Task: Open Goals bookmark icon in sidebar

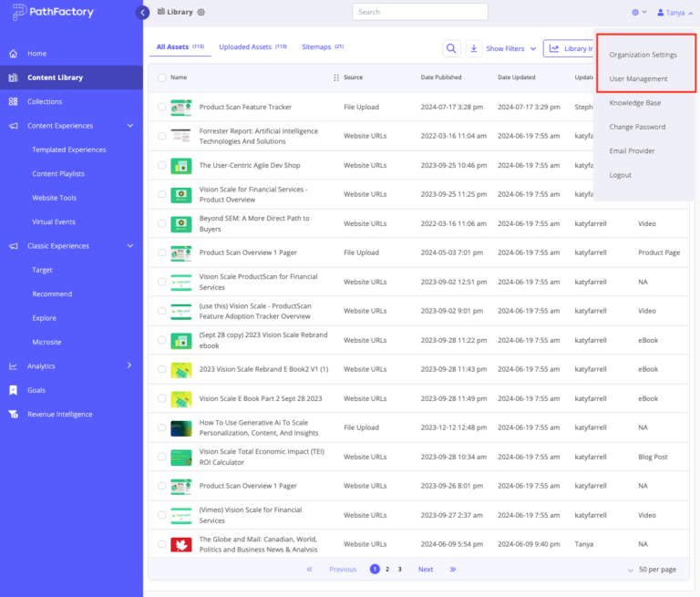Action: click(14, 390)
